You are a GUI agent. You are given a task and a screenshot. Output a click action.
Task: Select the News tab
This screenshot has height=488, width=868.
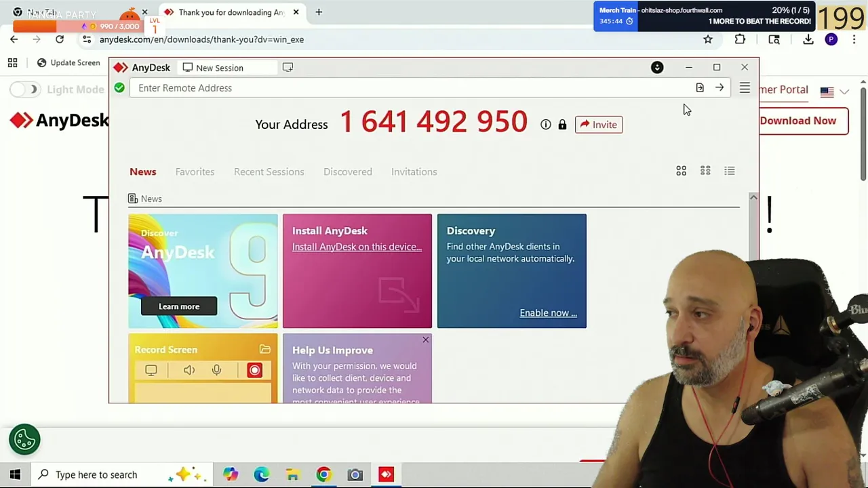pyautogui.click(x=142, y=171)
